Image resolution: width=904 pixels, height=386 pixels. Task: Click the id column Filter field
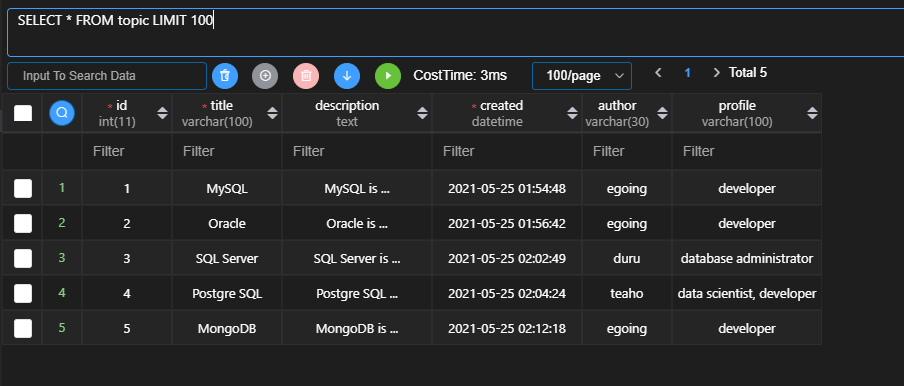127,152
